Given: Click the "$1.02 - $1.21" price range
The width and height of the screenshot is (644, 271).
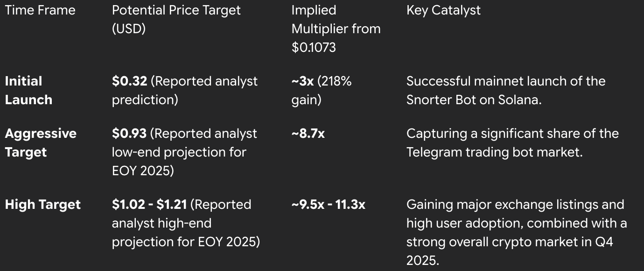Looking at the screenshot, I should [x=149, y=204].
